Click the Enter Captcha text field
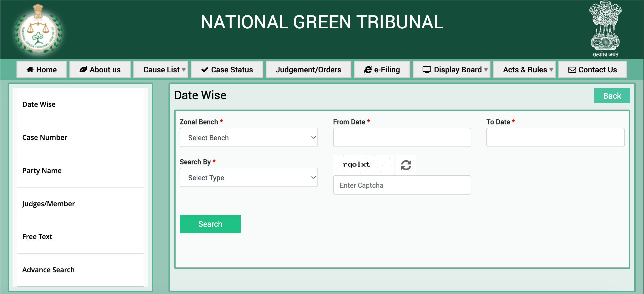The height and width of the screenshot is (294, 644). [402, 185]
